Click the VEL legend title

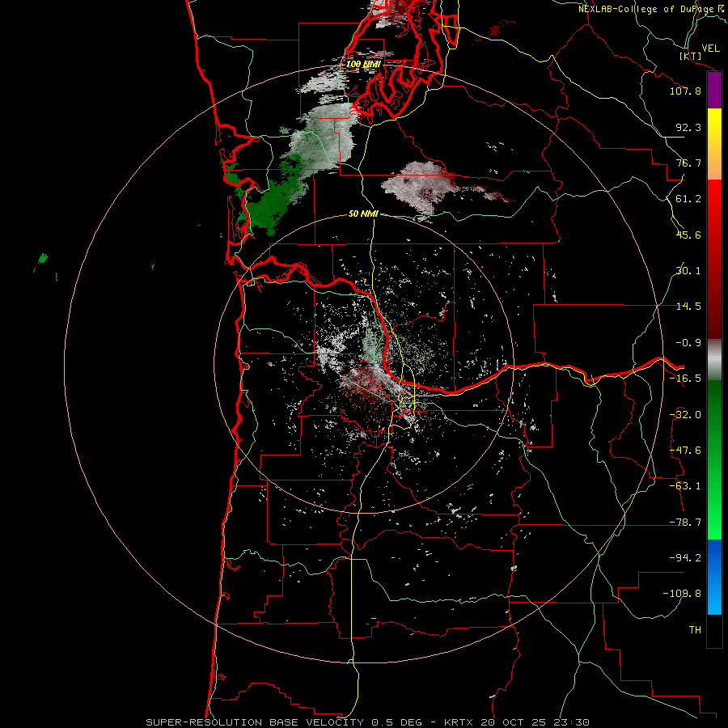[710, 49]
